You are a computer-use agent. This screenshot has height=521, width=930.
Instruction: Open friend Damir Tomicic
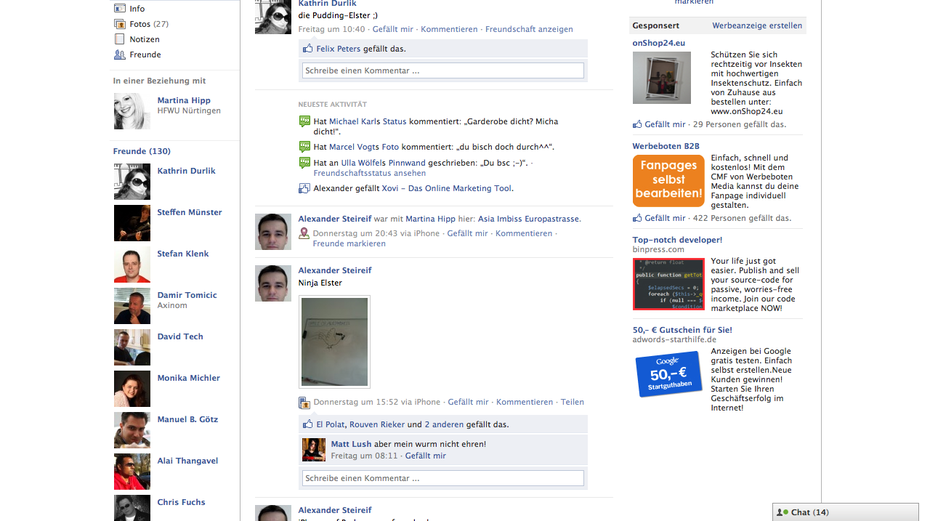click(187, 295)
